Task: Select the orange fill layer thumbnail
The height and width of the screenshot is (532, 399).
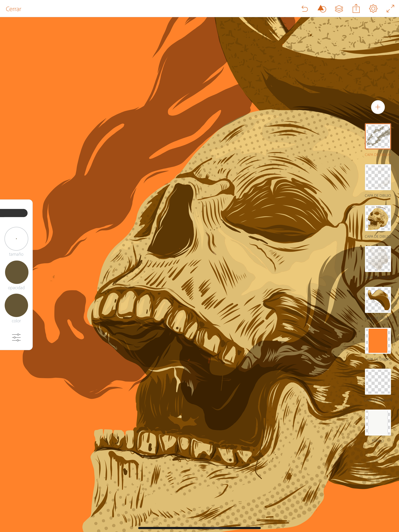Action: click(378, 341)
